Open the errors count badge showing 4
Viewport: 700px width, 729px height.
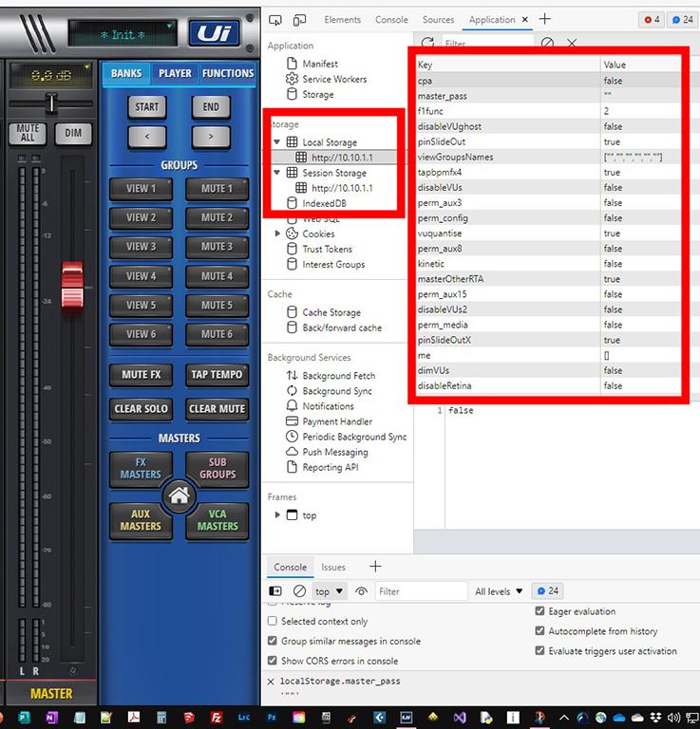652,20
